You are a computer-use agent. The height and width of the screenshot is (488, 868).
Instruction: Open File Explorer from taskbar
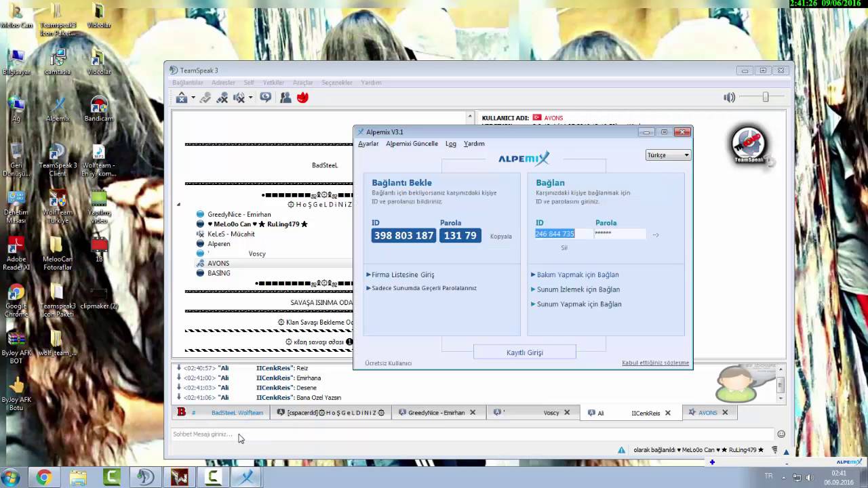pyautogui.click(x=78, y=478)
